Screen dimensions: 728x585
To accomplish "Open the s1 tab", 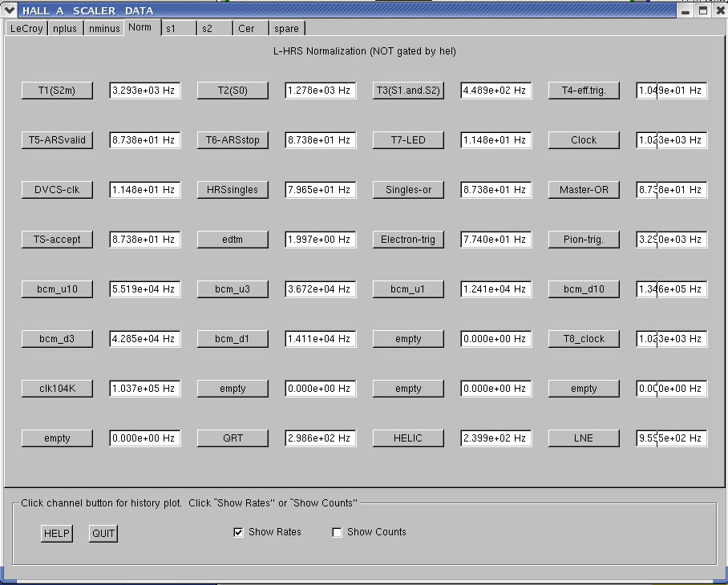I will [179, 28].
